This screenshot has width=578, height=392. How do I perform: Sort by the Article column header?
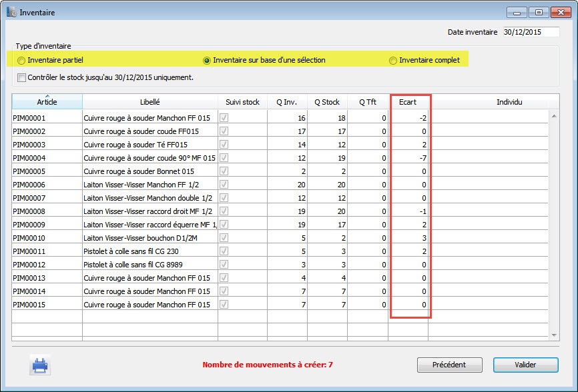tap(47, 102)
